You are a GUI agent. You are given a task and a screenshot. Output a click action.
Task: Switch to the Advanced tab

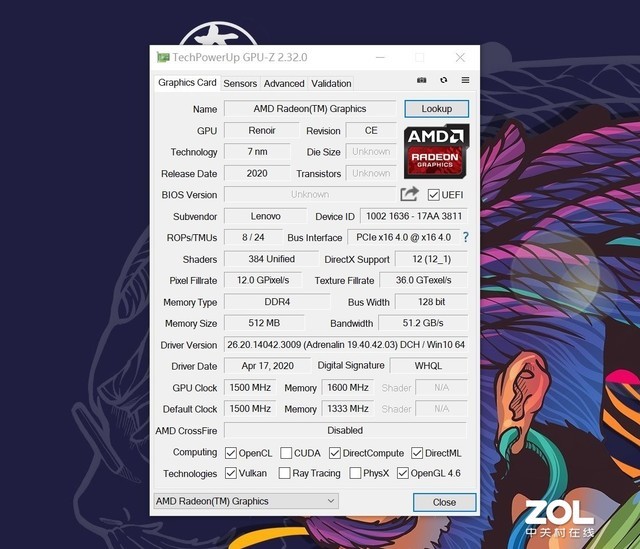[x=284, y=83]
